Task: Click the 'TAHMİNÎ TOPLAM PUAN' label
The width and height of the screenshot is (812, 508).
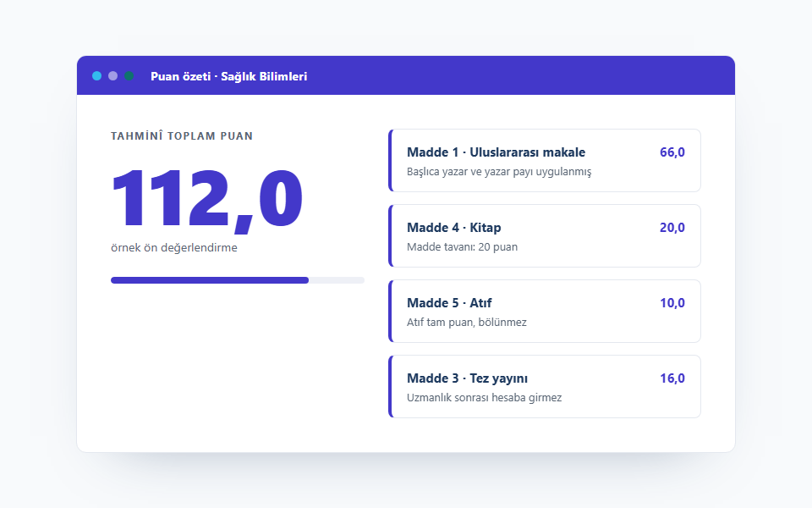Action: (182, 135)
